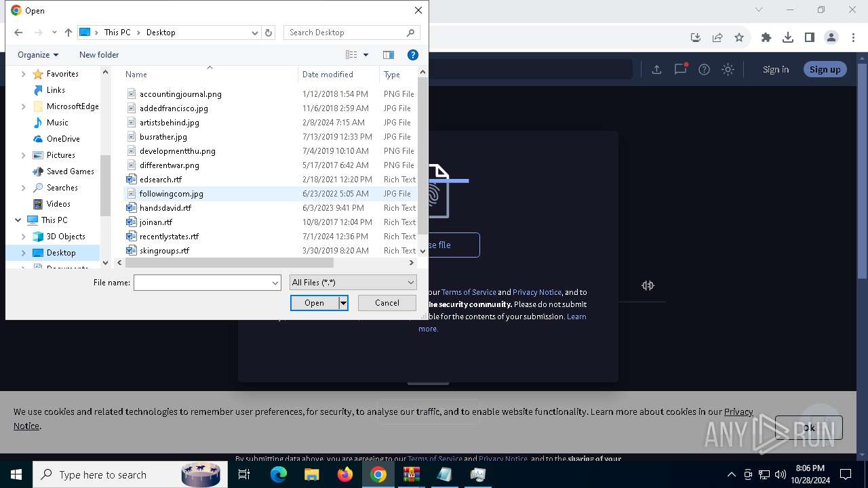This screenshot has width=868, height=488.
Task: Click New folder
Action: click(99, 55)
